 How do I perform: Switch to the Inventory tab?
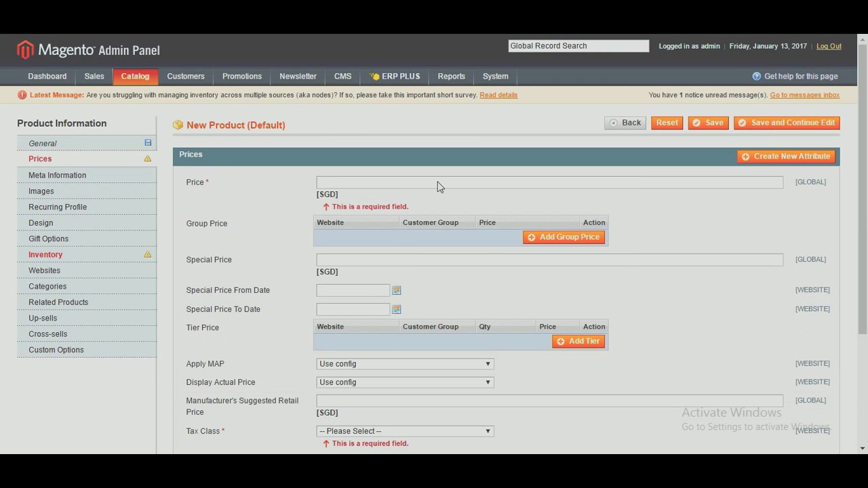coord(87,254)
